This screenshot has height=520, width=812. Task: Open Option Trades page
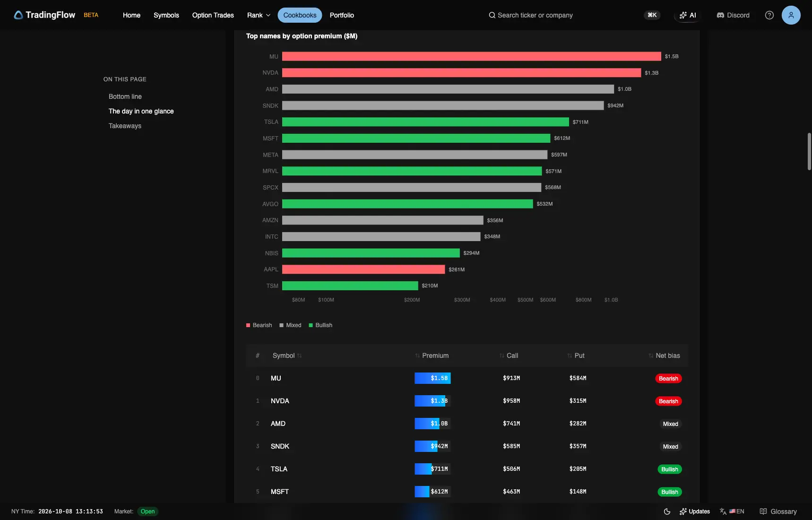213,15
